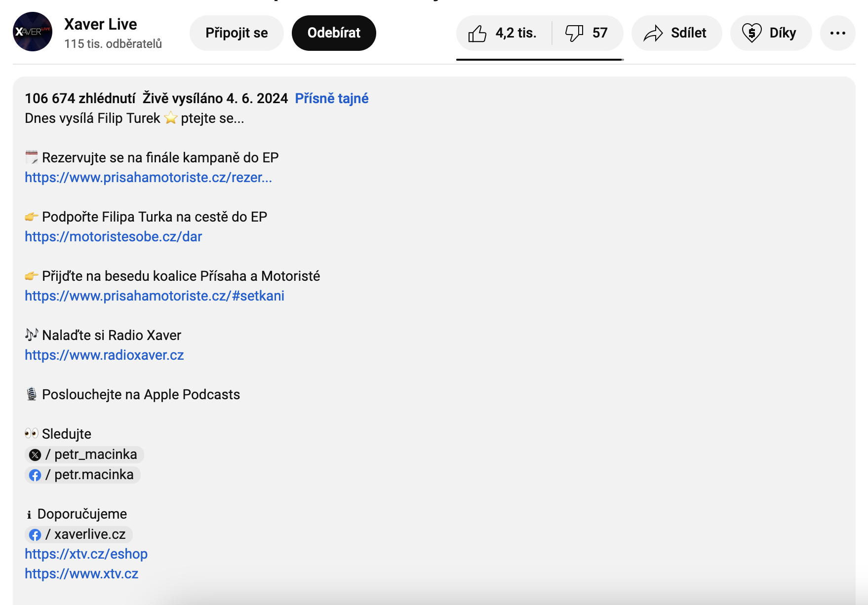Click the Xaver Live channel avatar
This screenshot has width=868, height=605.
point(33,32)
